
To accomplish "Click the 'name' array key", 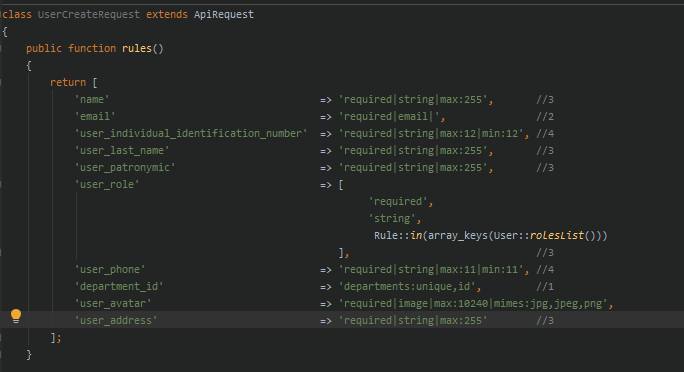I will 92,99.
